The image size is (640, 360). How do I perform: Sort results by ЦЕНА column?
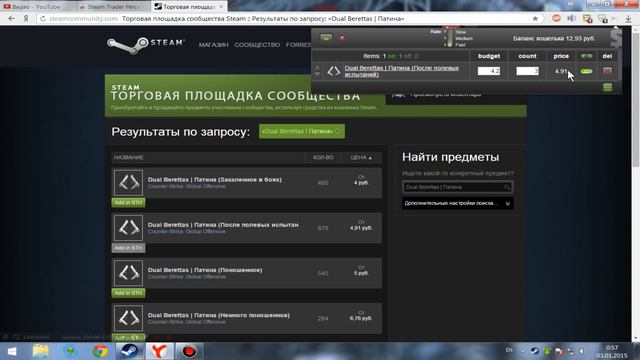(x=361, y=158)
